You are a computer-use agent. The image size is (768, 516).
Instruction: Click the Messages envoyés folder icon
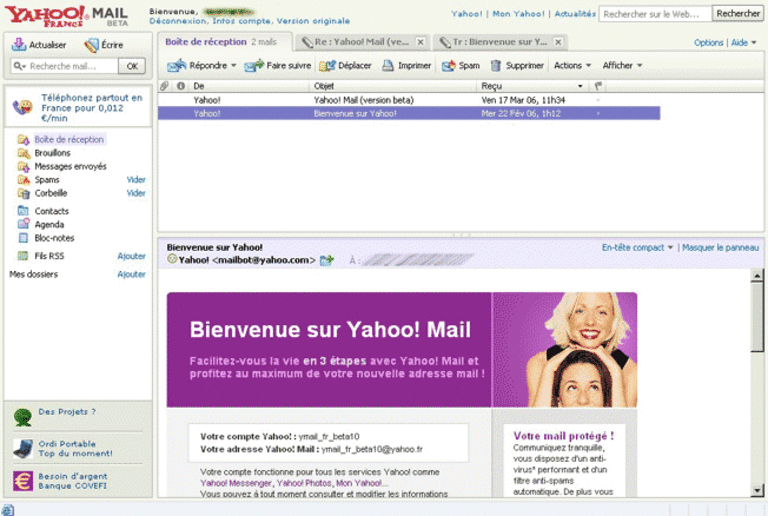coord(24,166)
